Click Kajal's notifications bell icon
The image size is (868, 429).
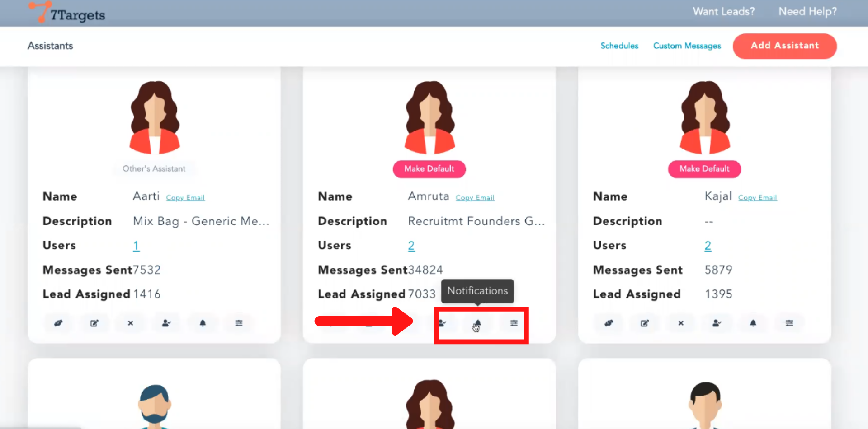753,323
